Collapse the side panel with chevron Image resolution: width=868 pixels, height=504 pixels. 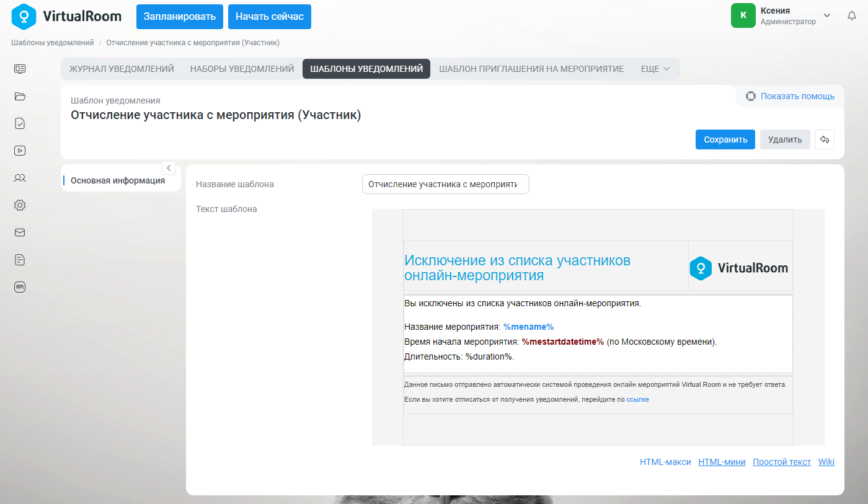pos(169,168)
